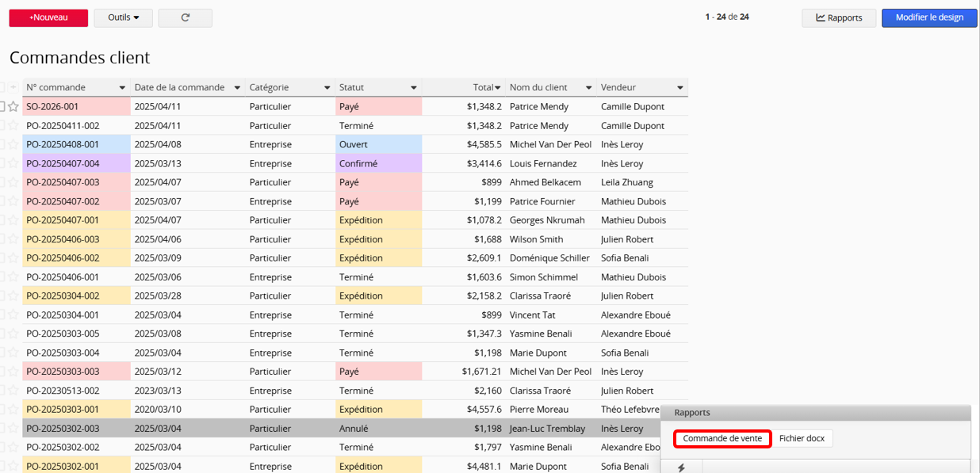980x473 pixels.
Task: Star the PO-20250407-001 order row
Action: click(13, 220)
